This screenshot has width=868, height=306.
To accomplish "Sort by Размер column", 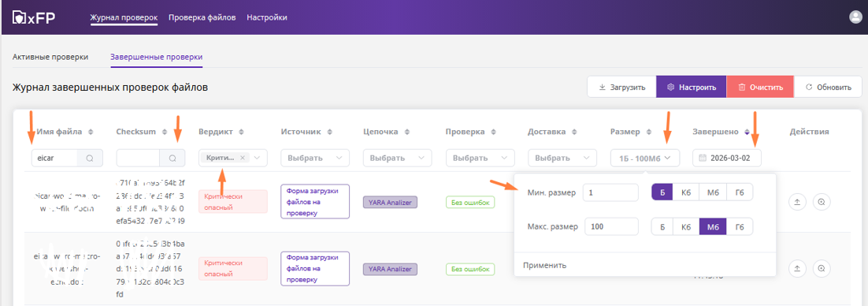I will (649, 132).
